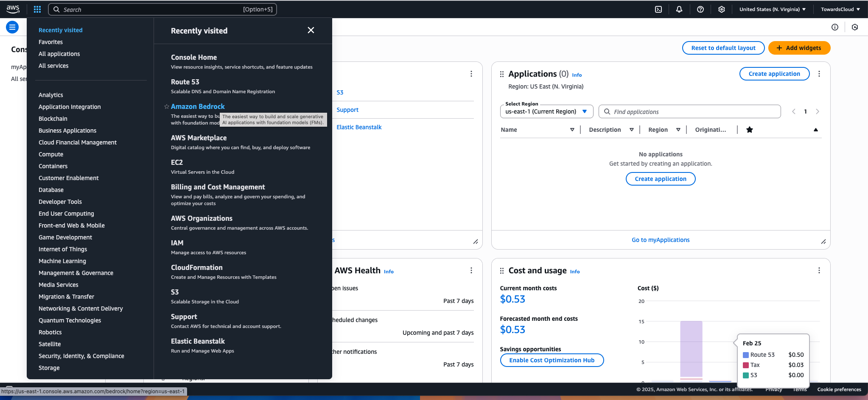
Task: Open Networking & Content Delivery category
Action: pyautogui.click(x=81, y=308)
